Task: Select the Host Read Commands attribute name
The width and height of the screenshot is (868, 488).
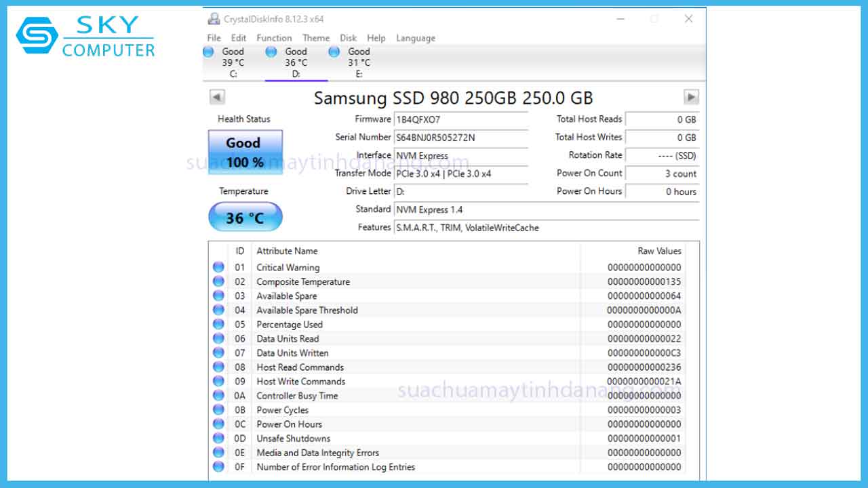Action: pos(300,367)
